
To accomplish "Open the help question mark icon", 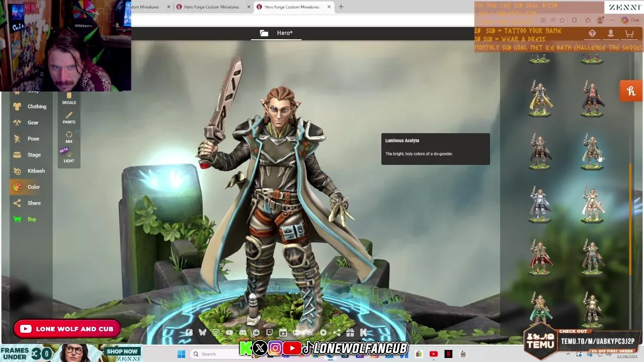I will point(592,33).
